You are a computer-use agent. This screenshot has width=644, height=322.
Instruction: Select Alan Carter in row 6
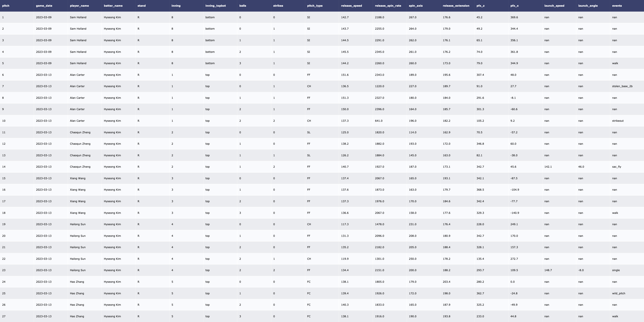click(x=77, y=75)
